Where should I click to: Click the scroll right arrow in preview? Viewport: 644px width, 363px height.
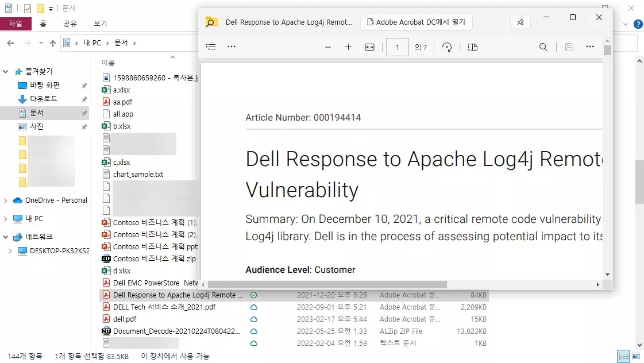tap(597, 284)
